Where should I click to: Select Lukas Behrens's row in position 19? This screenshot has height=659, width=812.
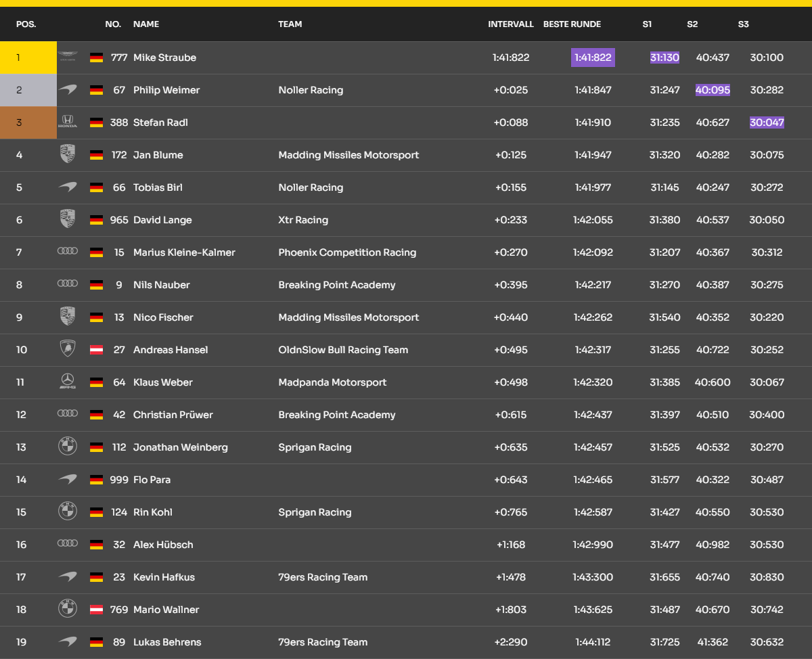406,642
